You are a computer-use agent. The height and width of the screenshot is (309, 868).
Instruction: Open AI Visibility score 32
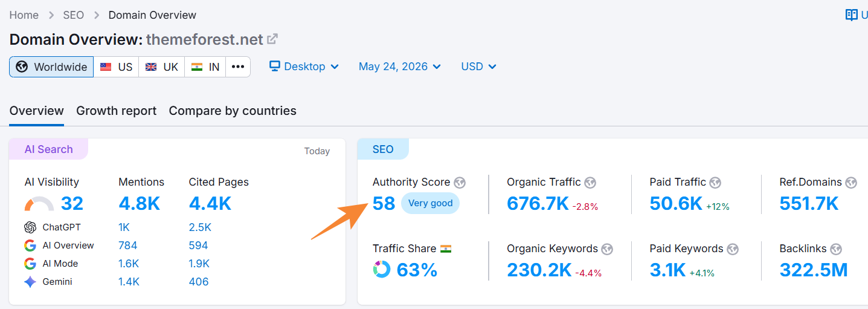coord(72,204)
